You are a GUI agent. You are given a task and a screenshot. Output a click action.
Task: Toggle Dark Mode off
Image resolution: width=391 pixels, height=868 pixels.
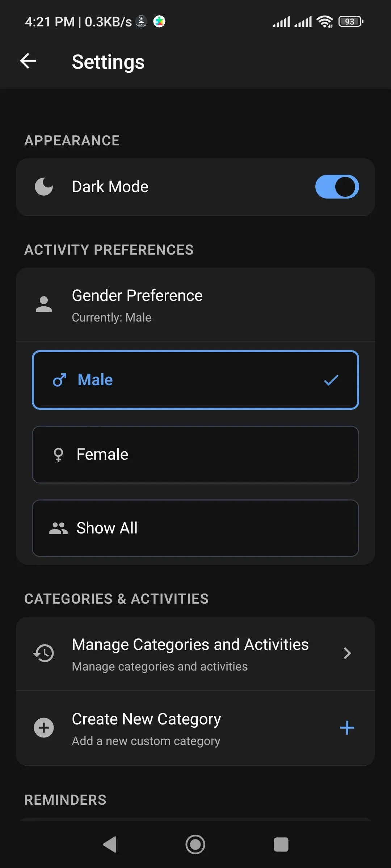[337, 186]
